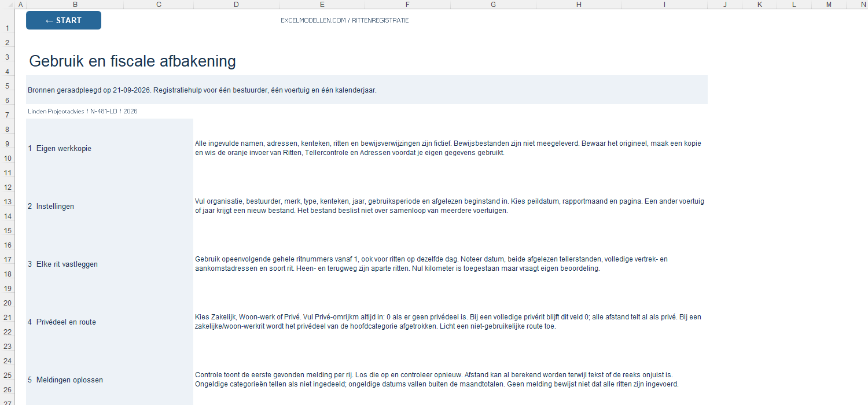The height and width of the screenshot is (405, 868).
Task: Select the heading "Gebruik en fiscale afbakening"
Action: (133, 61)
